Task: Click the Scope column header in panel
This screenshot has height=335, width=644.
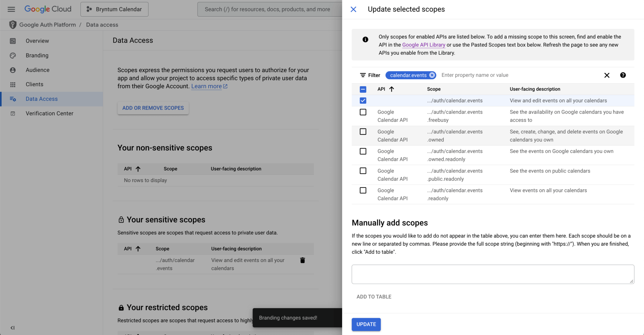Action: pos(434,89)
